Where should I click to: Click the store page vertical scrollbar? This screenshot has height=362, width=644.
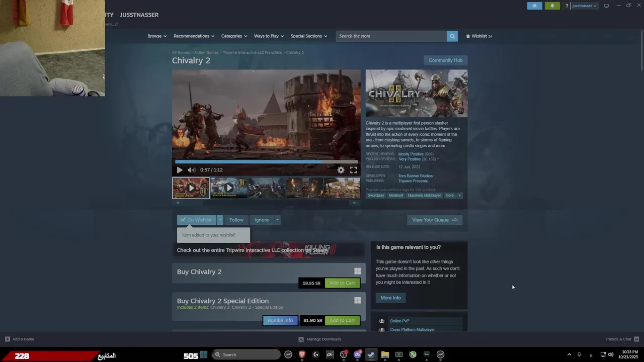coord(641,50)
